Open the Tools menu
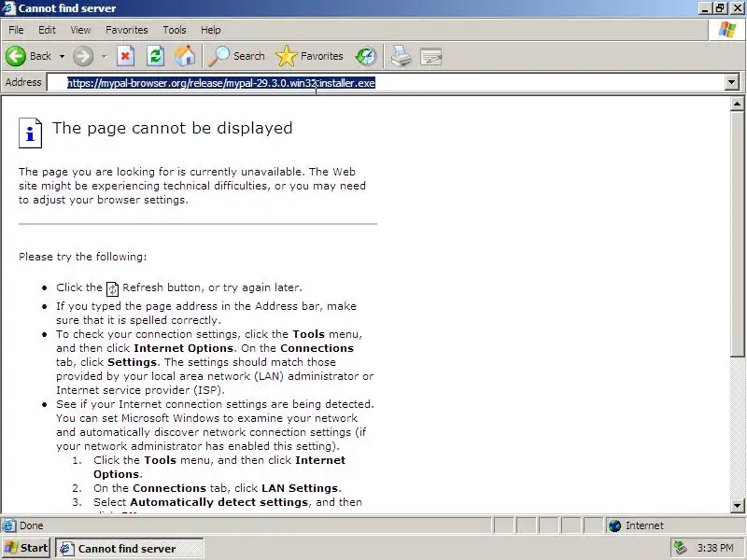The height and width of the screenshot is (560, 747). tap(175, 30)
